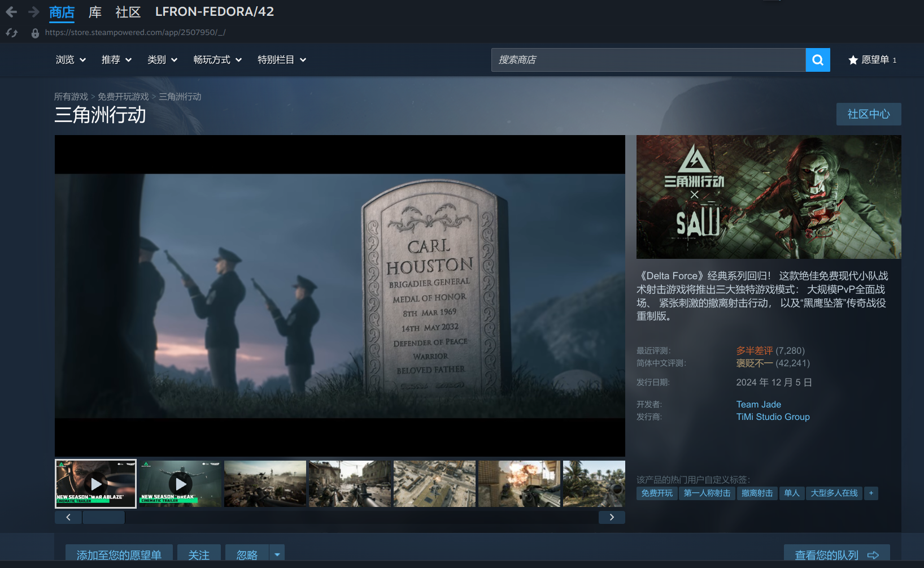Open the TiMi Studio Group publisher link
Screen dimensions: 924x568
pos(773,417)
